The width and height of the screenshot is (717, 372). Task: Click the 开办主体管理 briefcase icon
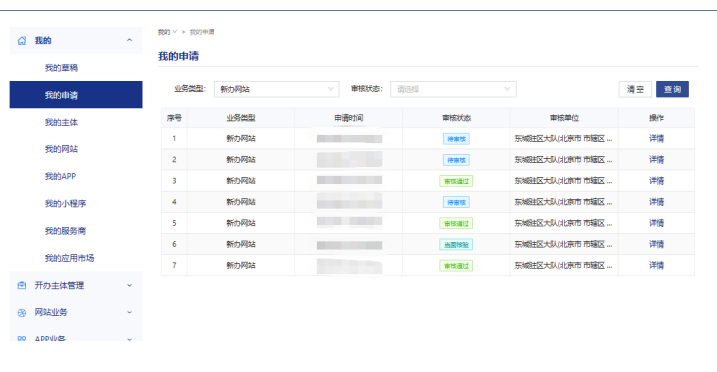point(21,286)
